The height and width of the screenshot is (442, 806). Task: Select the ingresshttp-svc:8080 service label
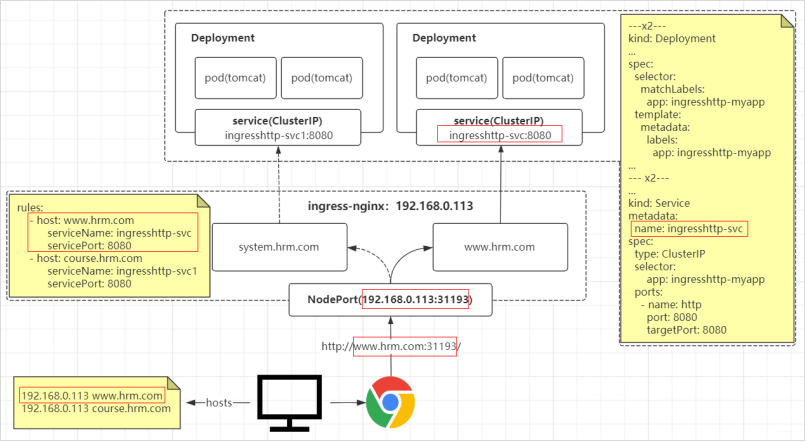tap(500, 135)
